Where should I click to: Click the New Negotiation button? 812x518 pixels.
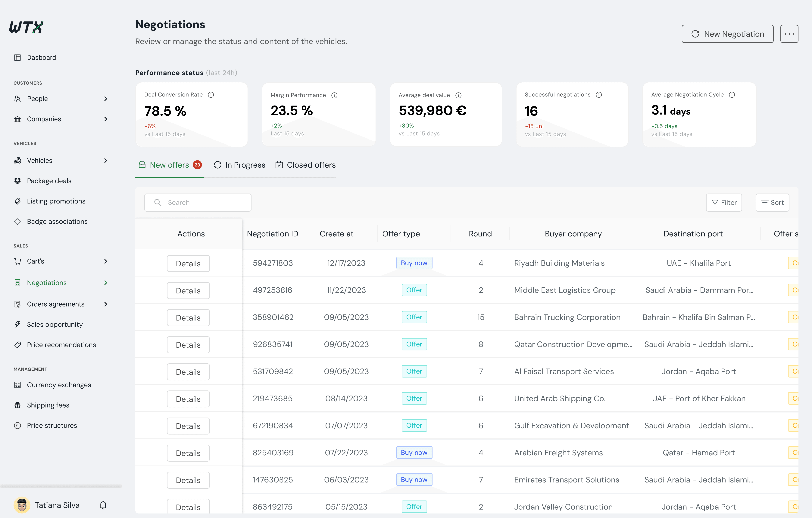point(727,34)
